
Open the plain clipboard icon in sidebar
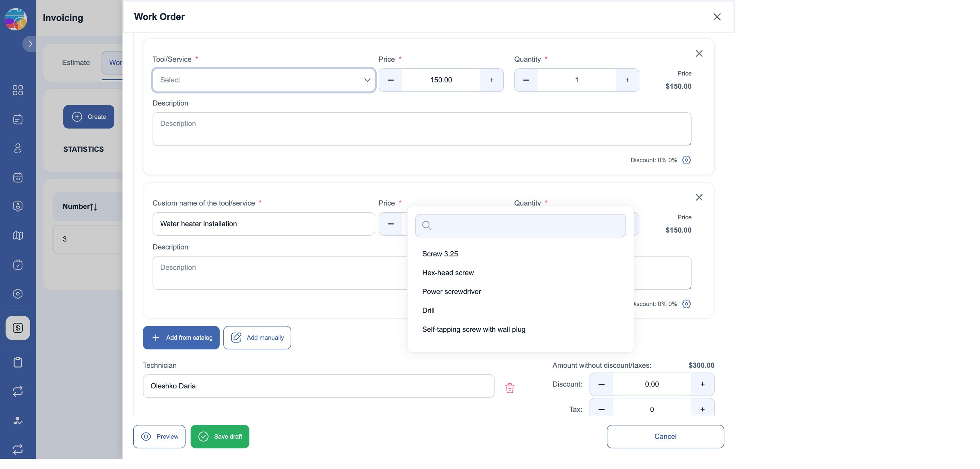pyautogui.click(x=18, y=362)
